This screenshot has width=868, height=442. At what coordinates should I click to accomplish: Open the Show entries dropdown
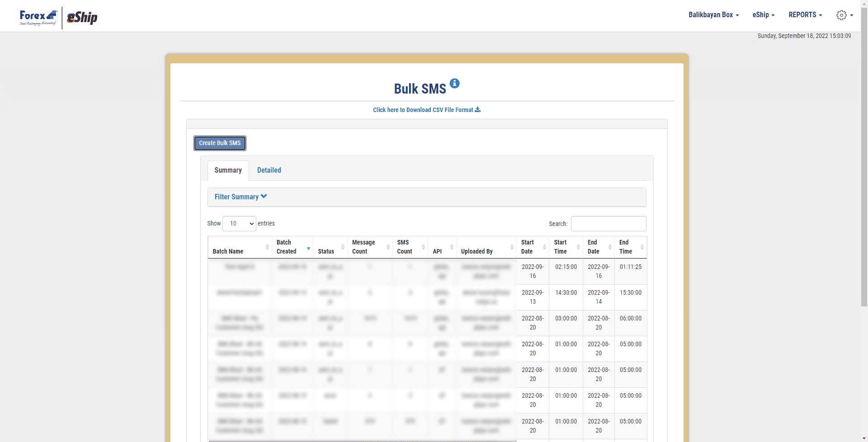point(239,224)
